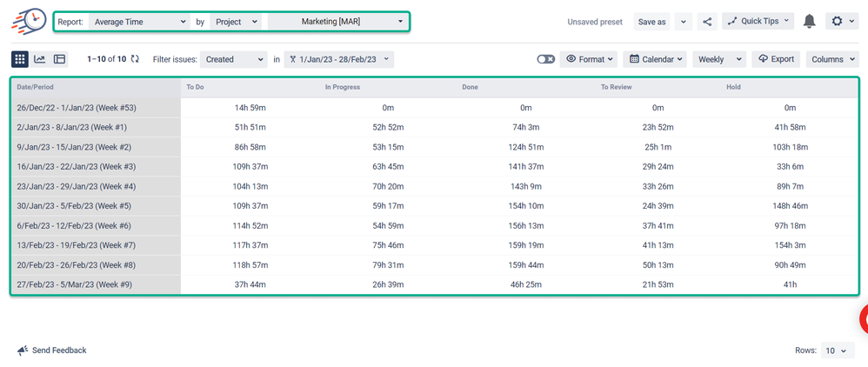868x367 pixels.
Task: Click the Export button
Action: [776, 59]
